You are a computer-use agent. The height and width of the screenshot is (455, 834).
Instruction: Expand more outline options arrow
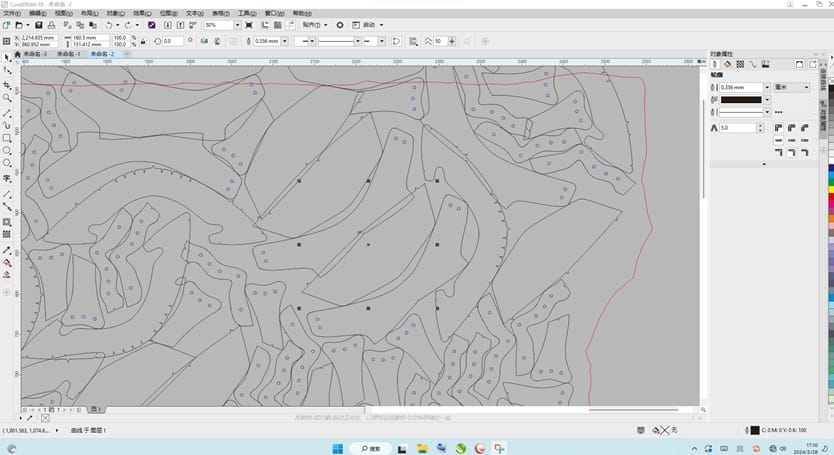[x=764, y=163]
